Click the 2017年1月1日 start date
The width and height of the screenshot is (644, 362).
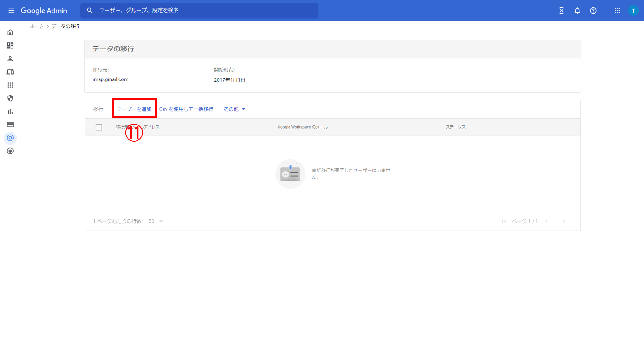(x=230, y=80)
